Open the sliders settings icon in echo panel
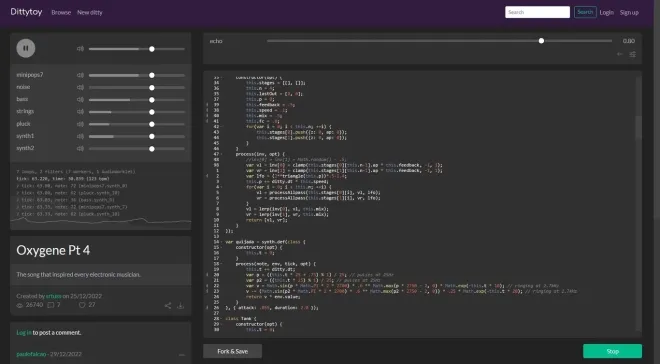660x364 pixels. pyautogui.click(x=633, y=54)
